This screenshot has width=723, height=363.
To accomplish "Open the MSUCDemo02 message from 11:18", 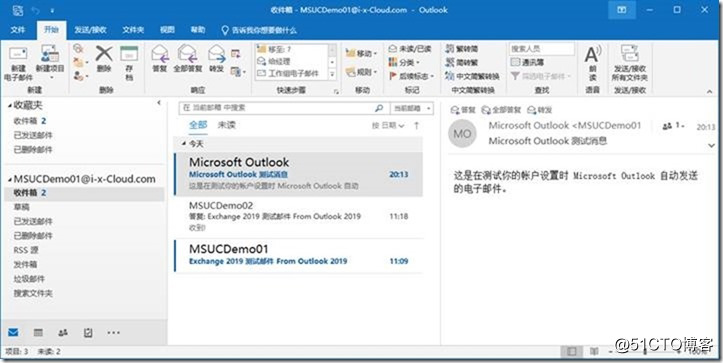I will coord(298,216).
